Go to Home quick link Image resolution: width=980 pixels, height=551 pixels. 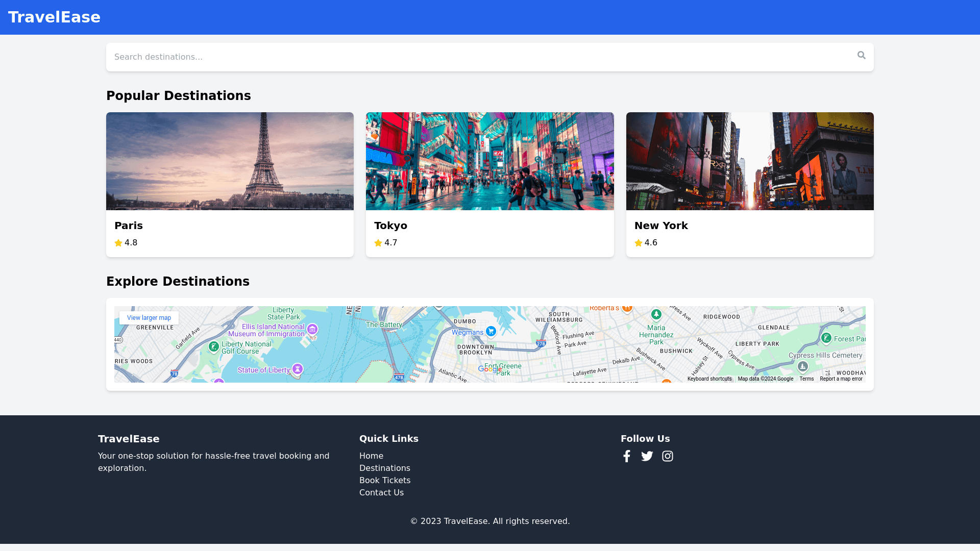[x=371, y=456]
